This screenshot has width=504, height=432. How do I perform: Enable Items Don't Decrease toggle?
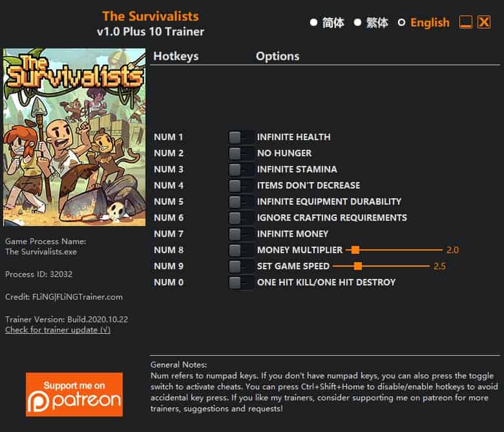click(241, 185)
